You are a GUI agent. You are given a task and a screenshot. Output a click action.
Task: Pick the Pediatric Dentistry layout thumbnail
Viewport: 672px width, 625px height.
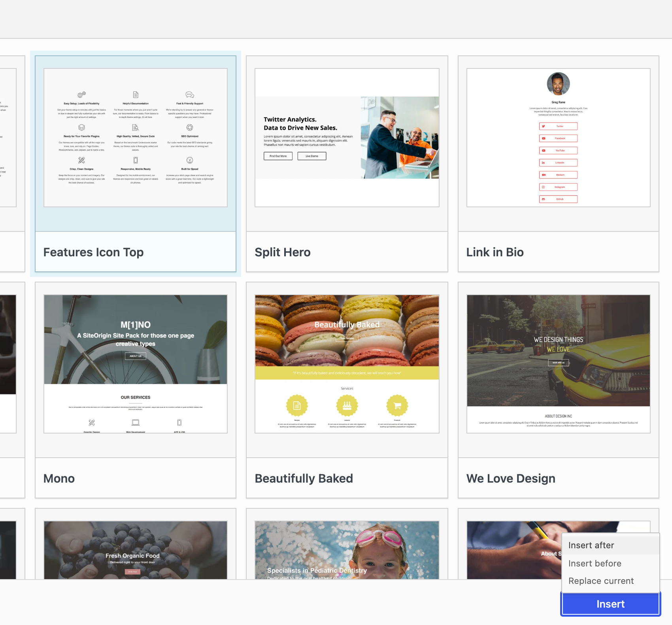pyautogui.click(x=347, y=550)
